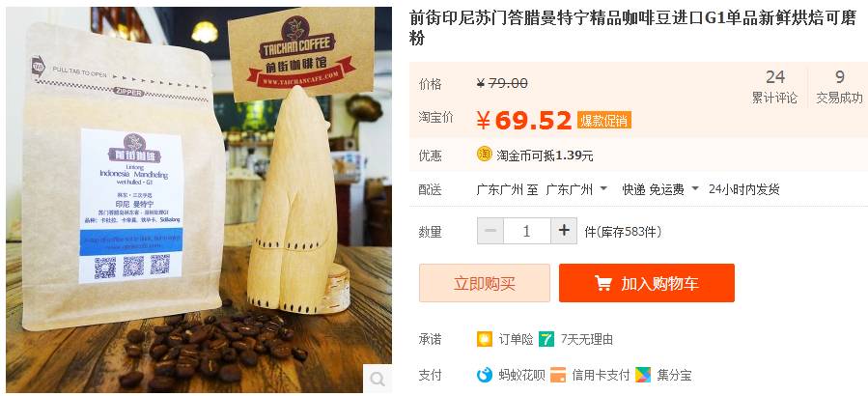This screenshot has width=868, height=396.
Task: Click the 7天无理由 return policy link
Action: (x=587, y=339)
